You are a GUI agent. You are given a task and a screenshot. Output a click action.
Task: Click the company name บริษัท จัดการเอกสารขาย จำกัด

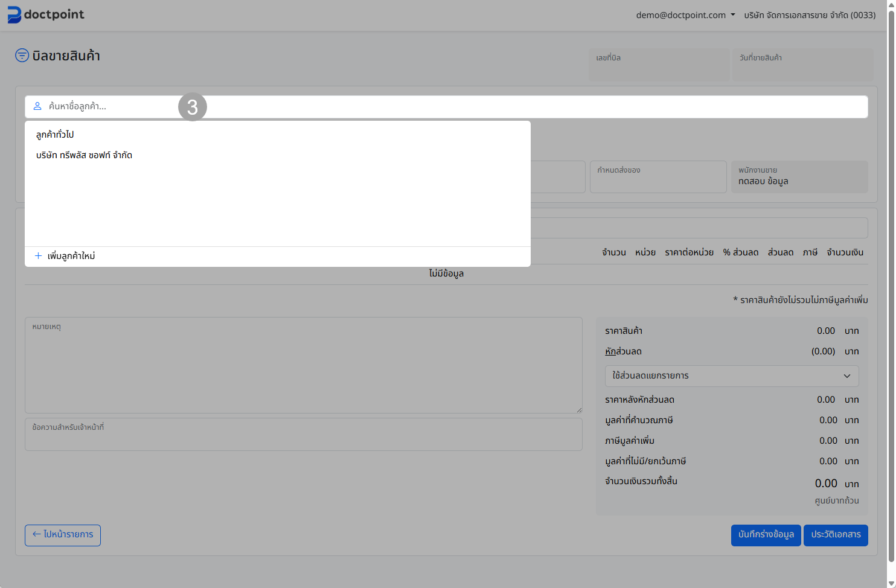(809, 15)
